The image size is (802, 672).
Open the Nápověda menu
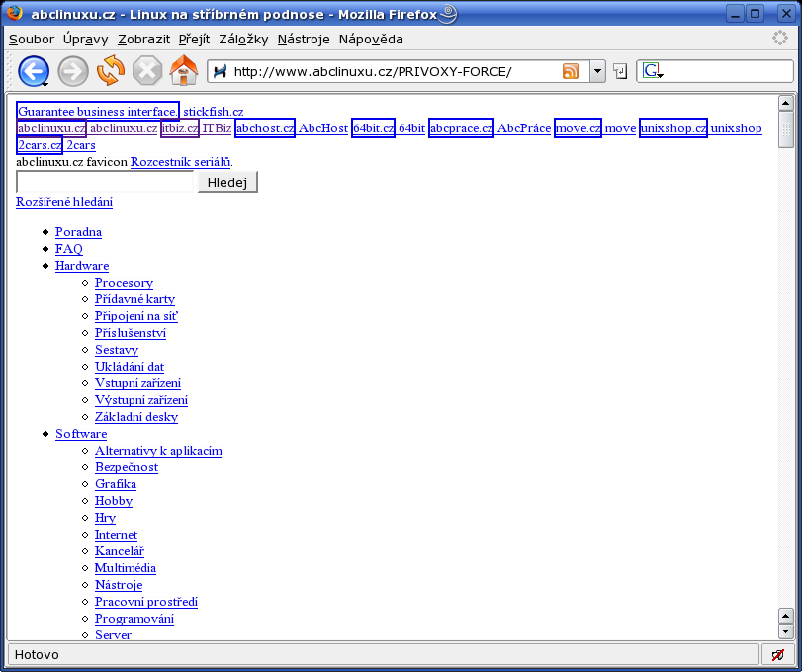pos(371,40)
